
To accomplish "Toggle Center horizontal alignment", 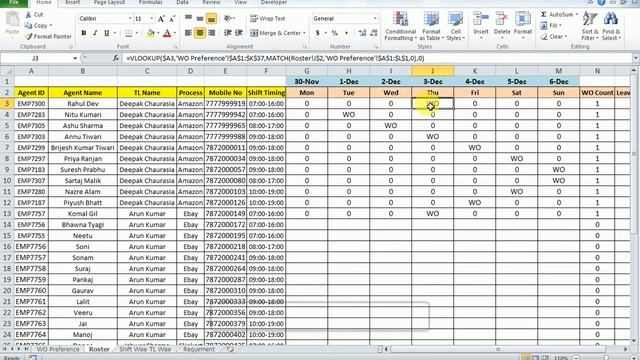I will (200, 33).
